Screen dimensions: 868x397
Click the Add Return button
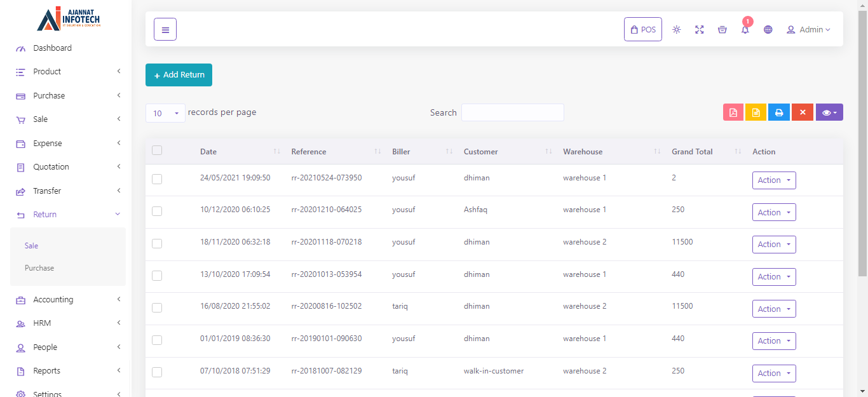coord(179,75)
